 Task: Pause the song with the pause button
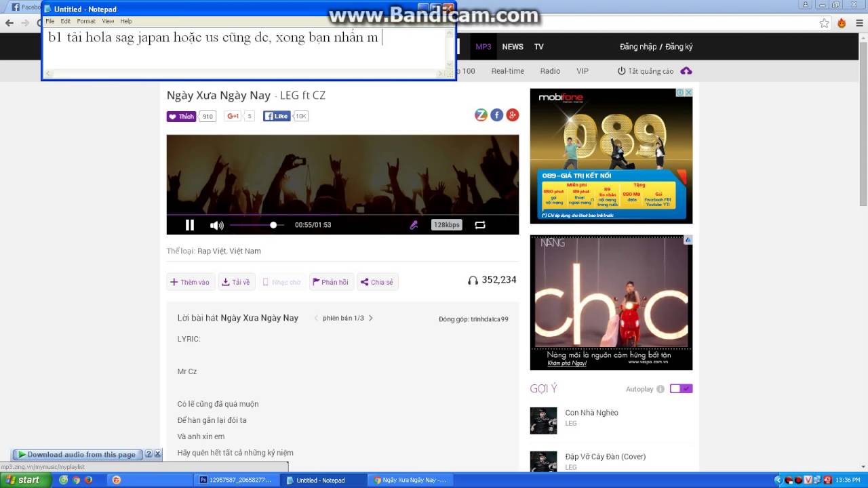pos(190,225)
